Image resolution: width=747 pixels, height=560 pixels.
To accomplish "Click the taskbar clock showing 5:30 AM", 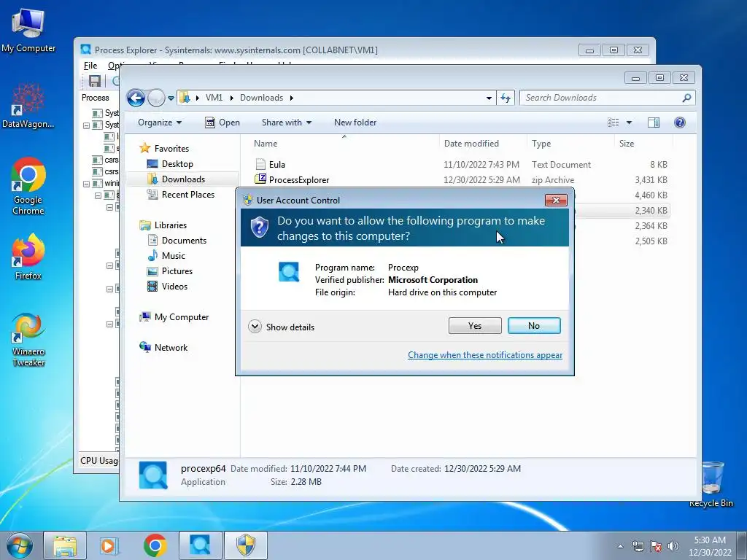I will 710,546.
